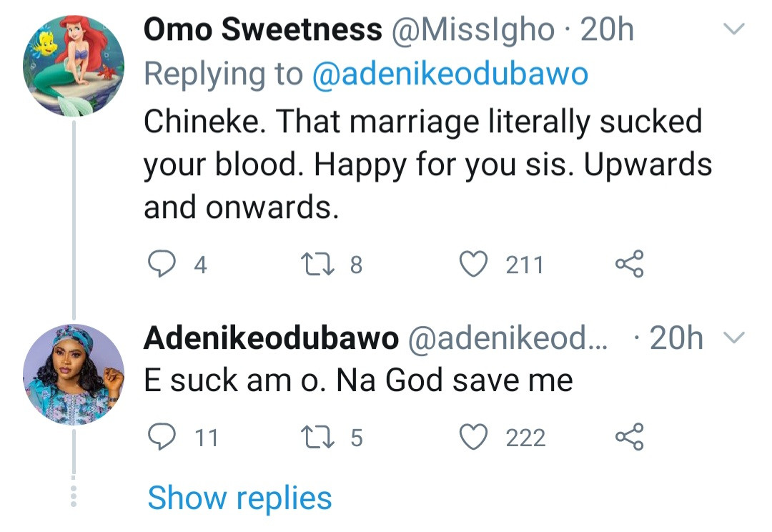
Task: Like Adenikeodubawo's 'Na God save me' tweet
Action: (472, 437)
